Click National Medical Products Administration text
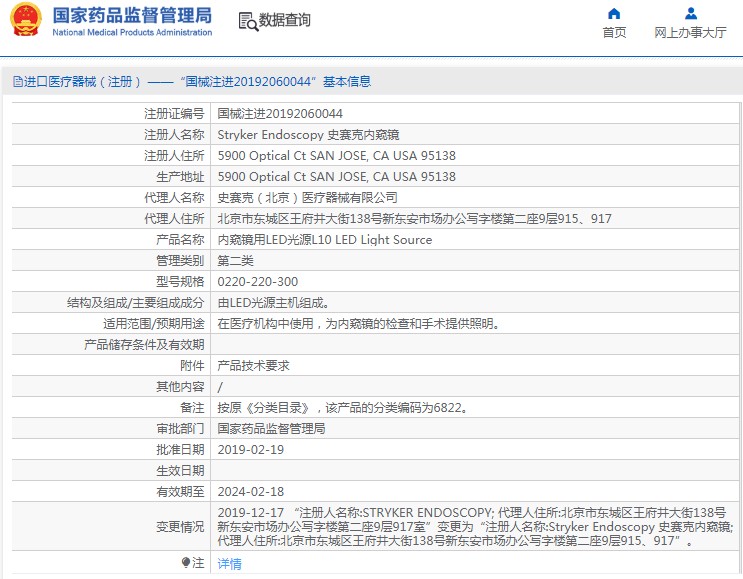The image size is (743, 579). 132,32
